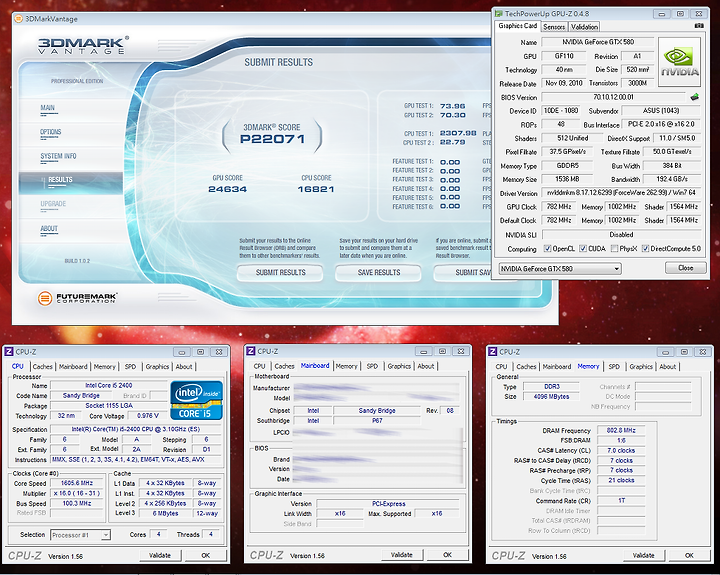Viewport: 720px width, 575px height.
Task: Click the GPU score value 24634
Action: pos(227,189)
